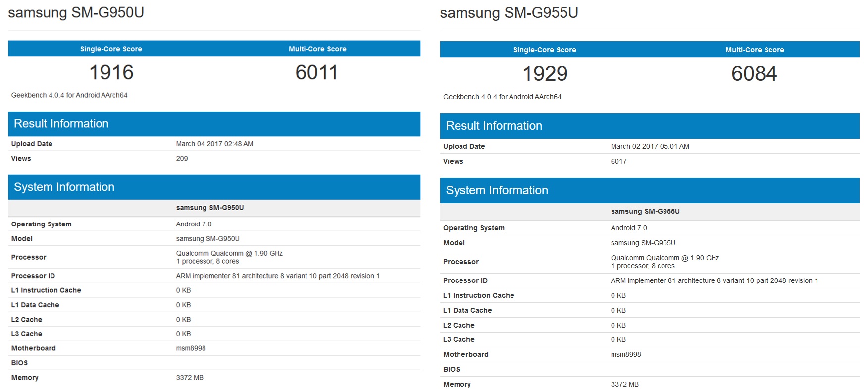This screenshot has height=392, width=868.
Task: Select msm8998 motherboard value for SM-G955U
Action: [626, 354]
